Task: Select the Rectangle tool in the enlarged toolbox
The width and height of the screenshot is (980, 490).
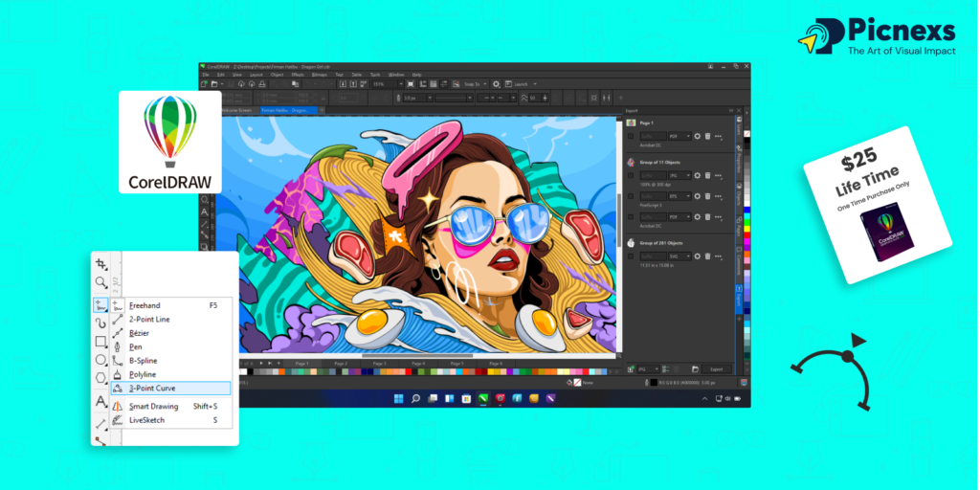Action: (x=100, y=342)
